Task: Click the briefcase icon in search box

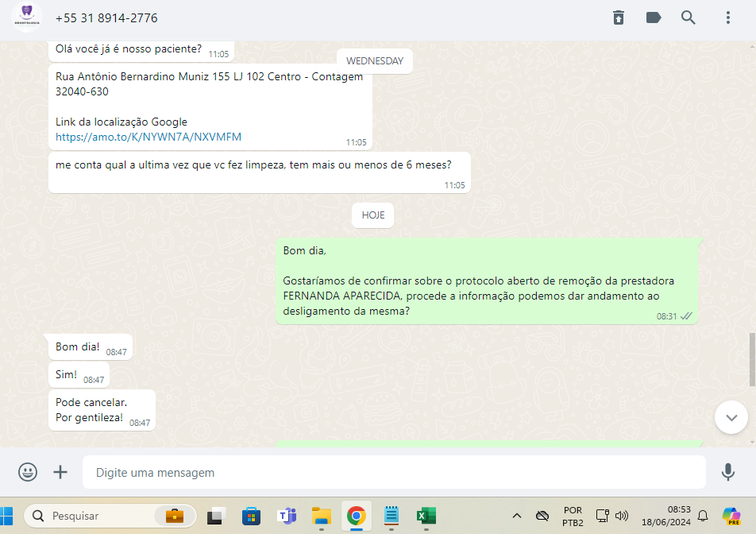Action: [175, 516]
